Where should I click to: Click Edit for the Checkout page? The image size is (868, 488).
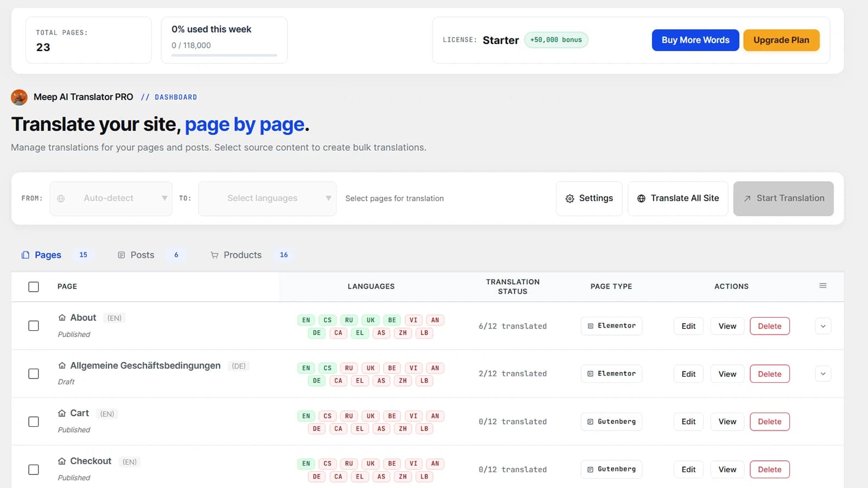[688, 470]
